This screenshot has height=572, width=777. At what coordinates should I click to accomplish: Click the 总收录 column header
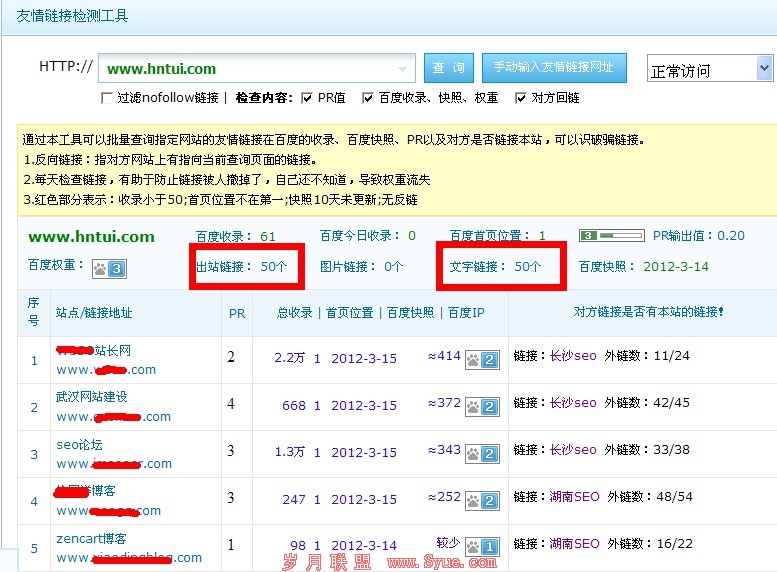[295, 313]
